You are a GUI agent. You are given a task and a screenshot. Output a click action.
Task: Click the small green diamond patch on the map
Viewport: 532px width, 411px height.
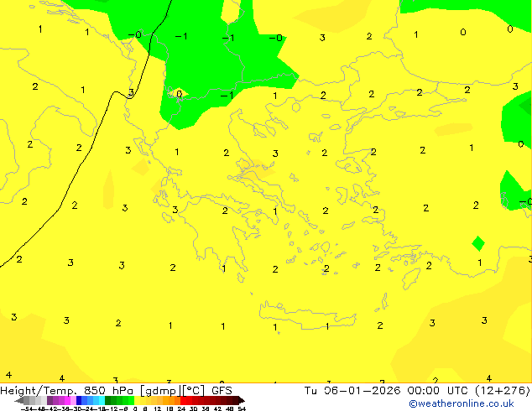click(478, 243)
